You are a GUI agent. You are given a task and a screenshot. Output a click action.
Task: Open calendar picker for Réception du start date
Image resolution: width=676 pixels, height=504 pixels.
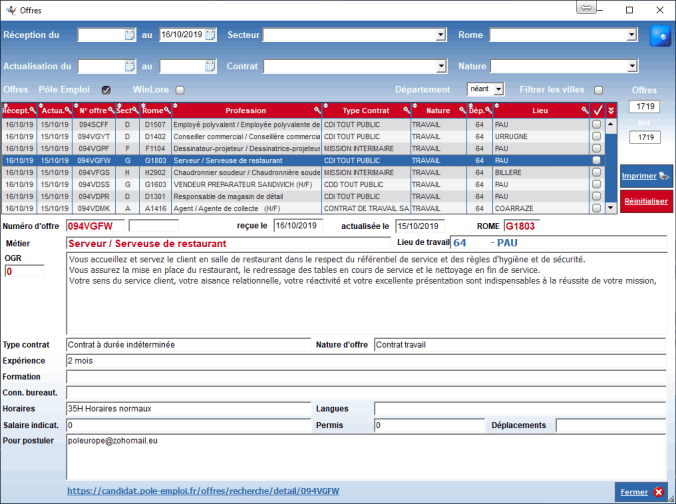(130, 34)
